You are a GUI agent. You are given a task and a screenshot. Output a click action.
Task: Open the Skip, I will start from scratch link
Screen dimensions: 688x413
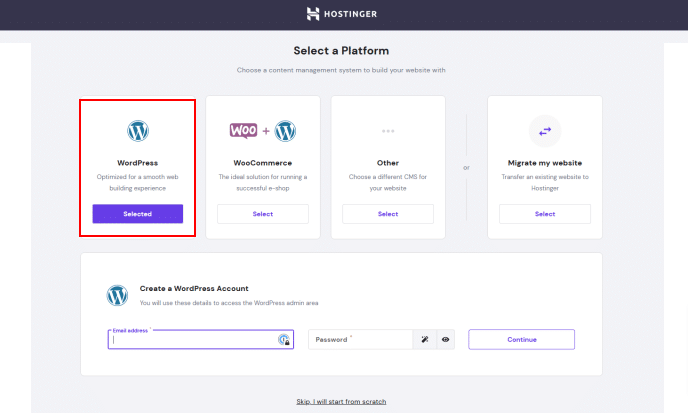click(341, 402)
